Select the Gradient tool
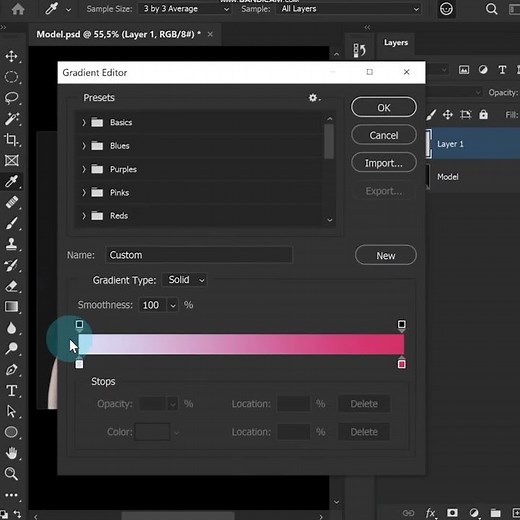This screenshot has height=520, width=520. [11, 307]
